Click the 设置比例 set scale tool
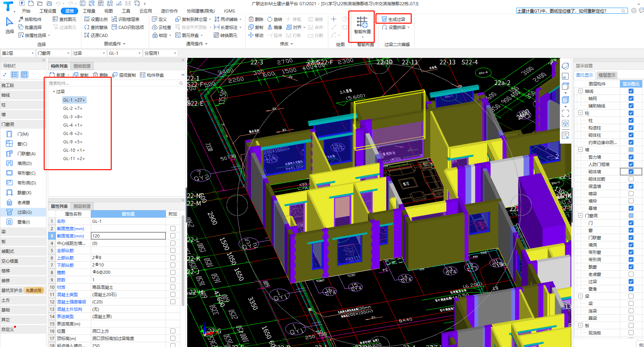 click(x=96, y=19)
